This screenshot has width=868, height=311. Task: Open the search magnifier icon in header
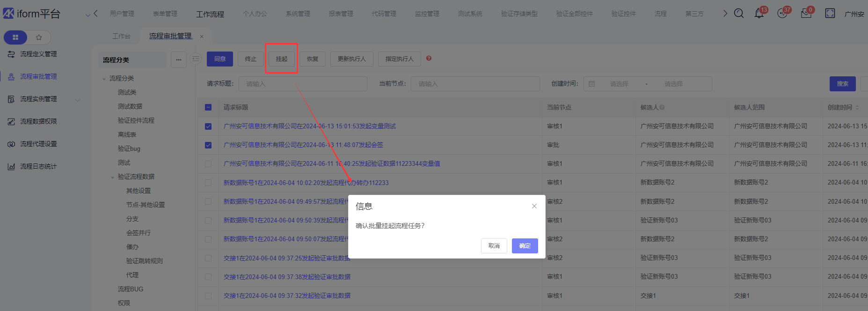(739, 14)
